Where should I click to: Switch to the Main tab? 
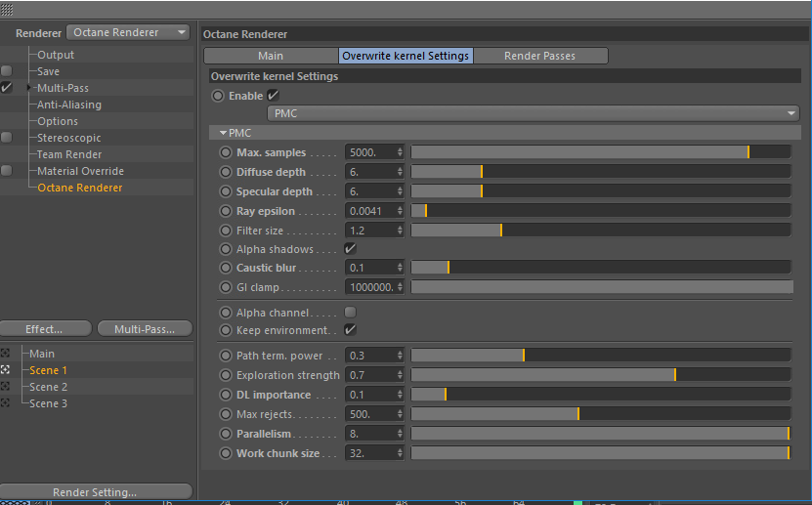271,56
